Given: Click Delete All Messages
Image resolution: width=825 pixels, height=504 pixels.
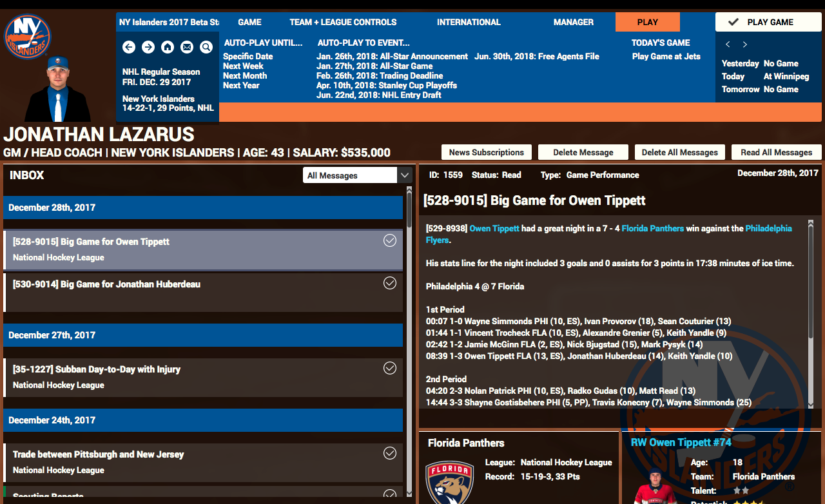Looking at the screenshot, I should pyautogui.click(x=680, y=152).
